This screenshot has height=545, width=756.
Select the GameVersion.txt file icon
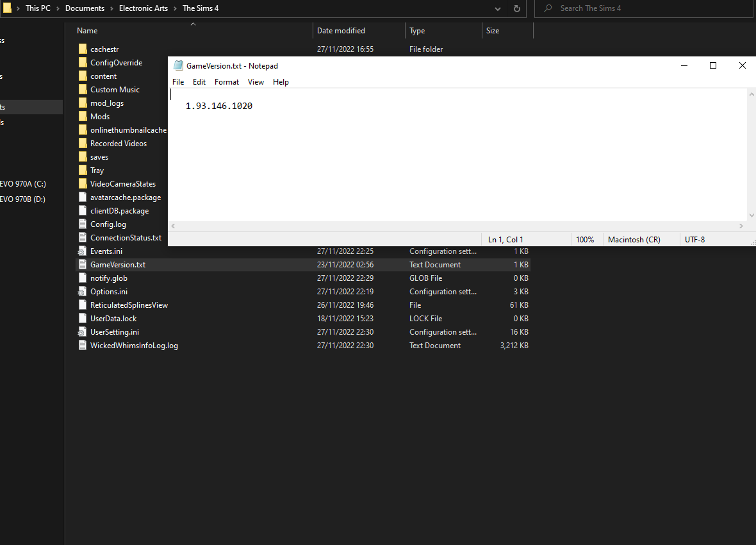[83, 265]
